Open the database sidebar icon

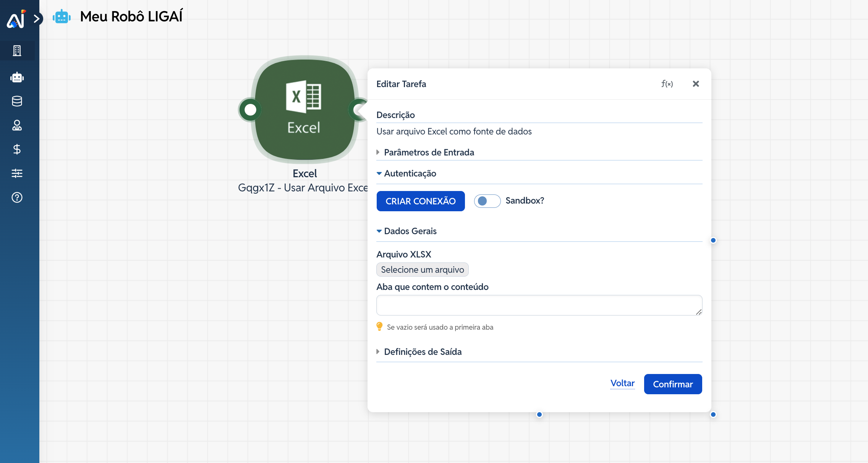click(17, 101)
